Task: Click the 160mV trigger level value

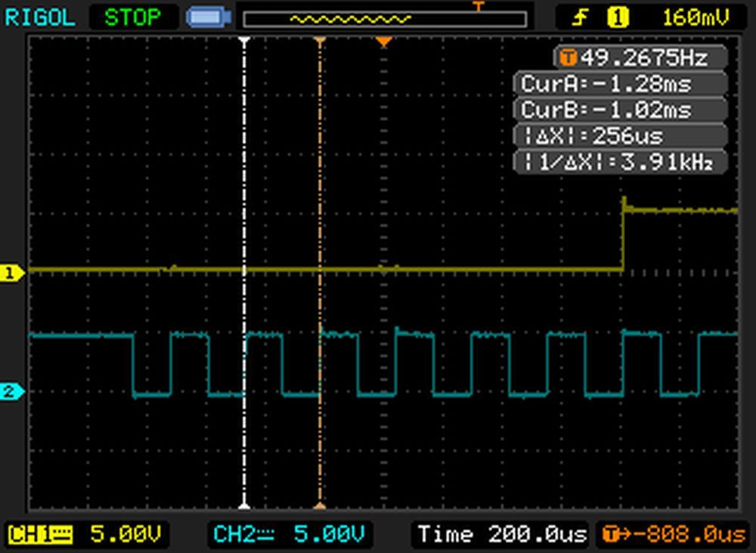Action: [696, 17]
